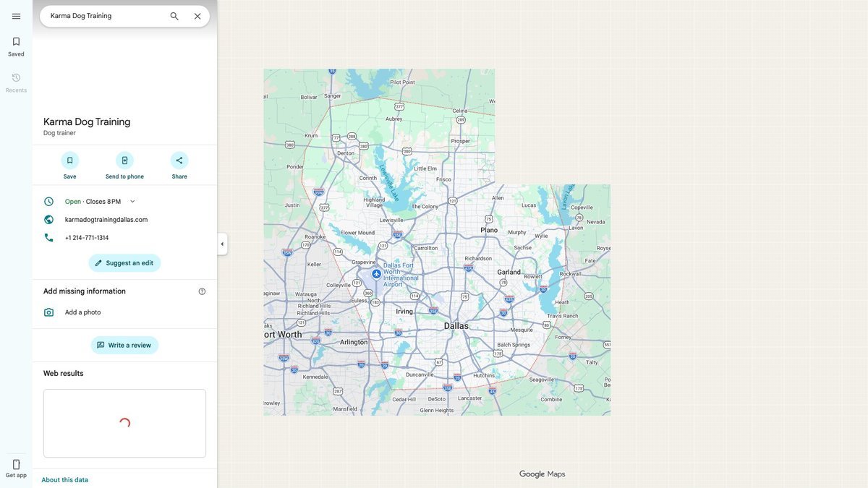Click the search magnifier icon
Image resolution: width=868 pixels, height=488 pixels.
coord(174,16)
